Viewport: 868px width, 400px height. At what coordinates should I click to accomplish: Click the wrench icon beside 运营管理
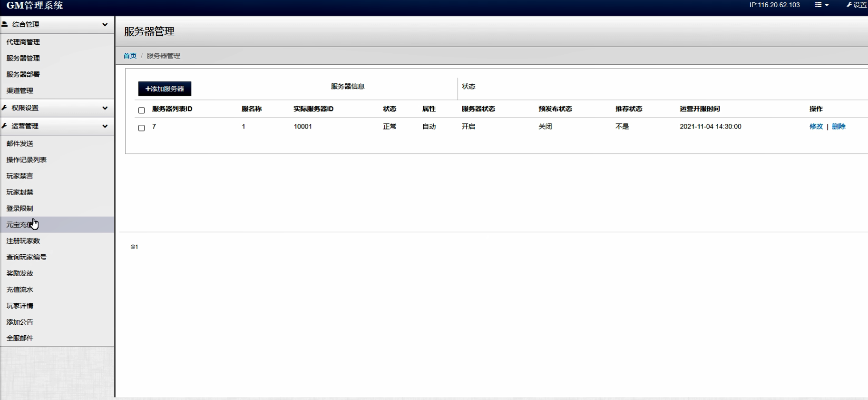[4, 126]
